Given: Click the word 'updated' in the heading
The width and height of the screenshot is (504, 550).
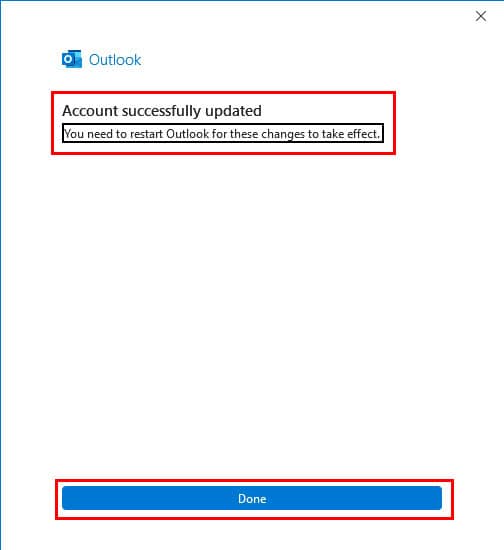Looking at the screenshot, I should point(233,112).
